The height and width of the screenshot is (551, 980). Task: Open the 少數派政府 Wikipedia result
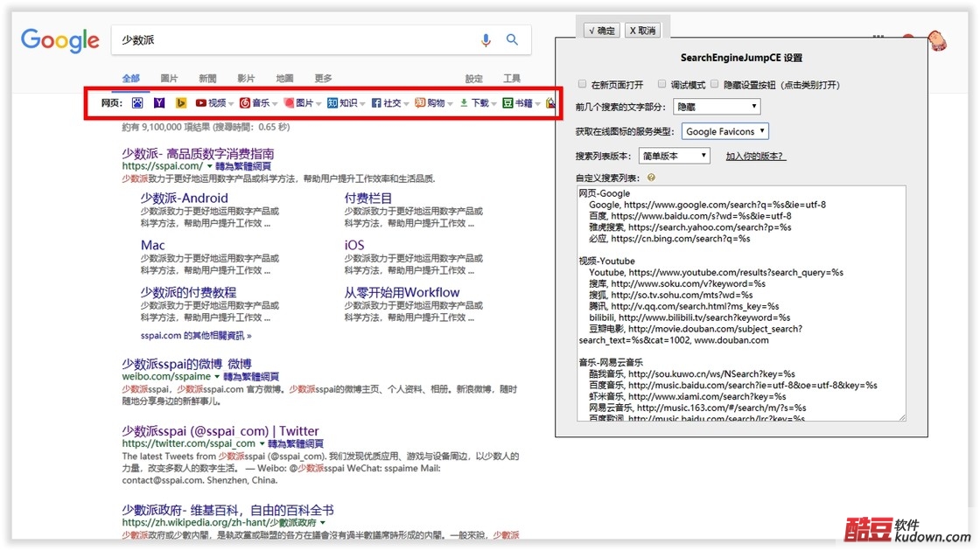pos(228,511)
